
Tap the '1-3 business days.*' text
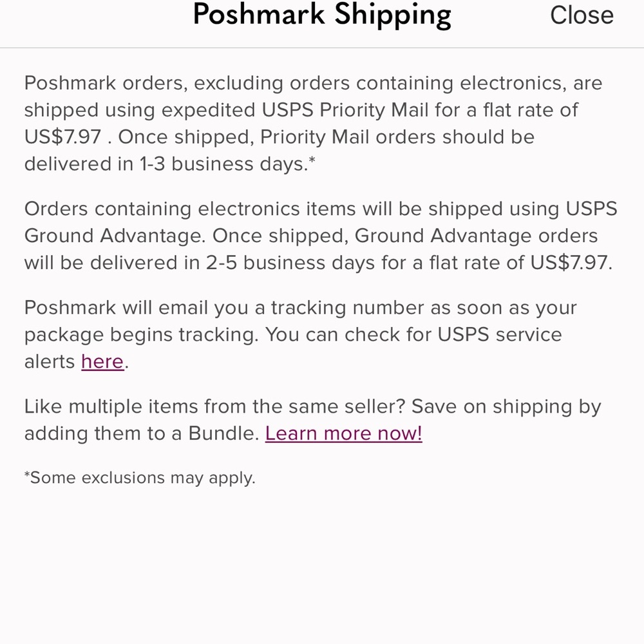coord(227,164)
